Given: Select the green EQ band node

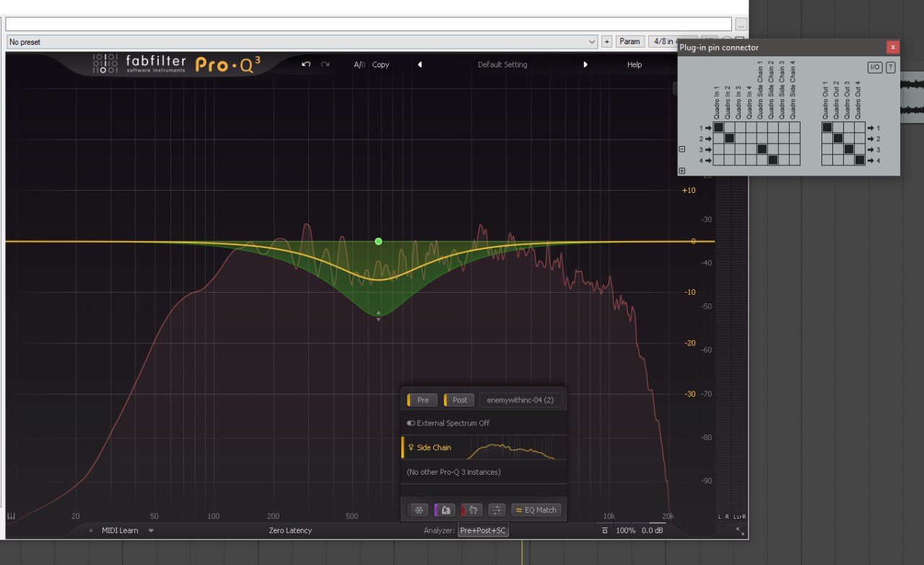Looking at the screenshot, I should (378, 241).
